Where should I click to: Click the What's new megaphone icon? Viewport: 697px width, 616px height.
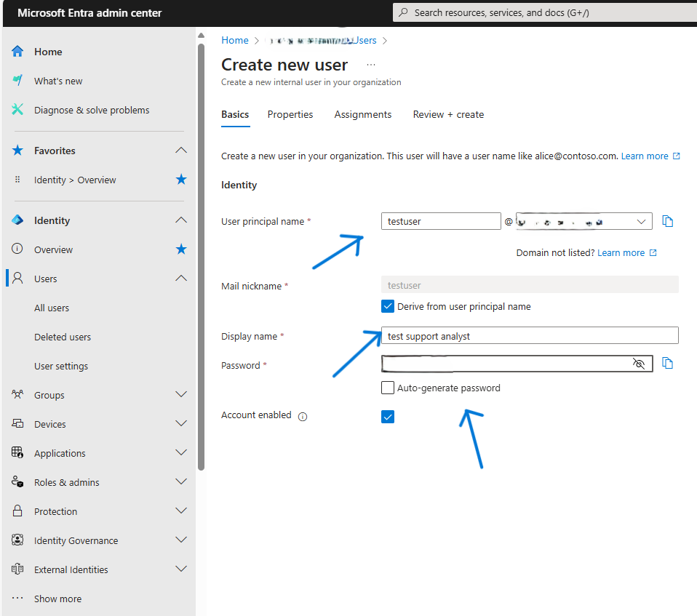16,81
